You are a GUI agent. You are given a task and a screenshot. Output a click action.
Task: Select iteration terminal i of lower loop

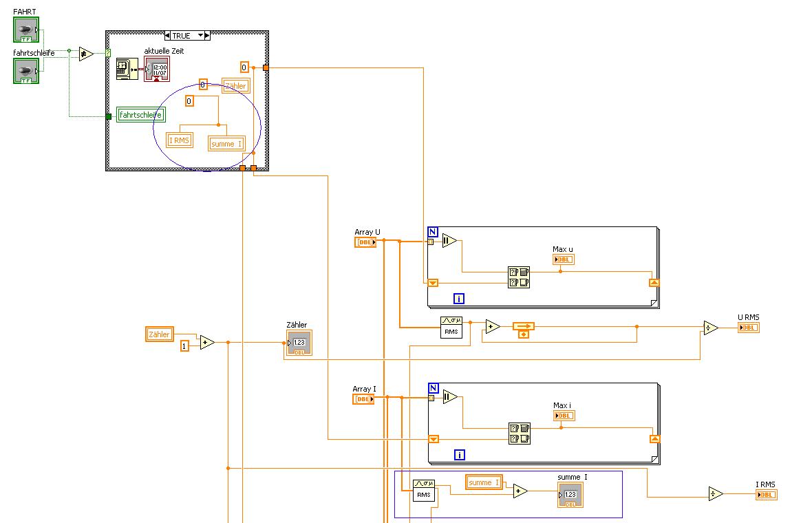[x=460, y=455]
